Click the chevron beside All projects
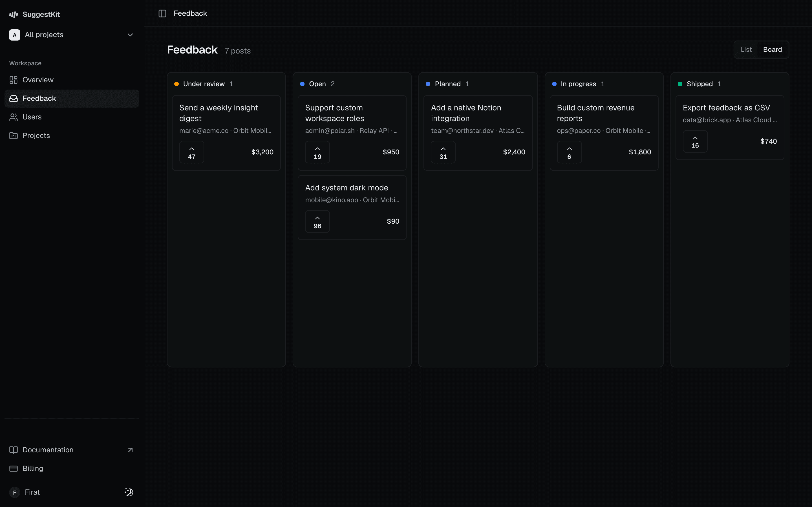812x507 pixels. (130, 35)
